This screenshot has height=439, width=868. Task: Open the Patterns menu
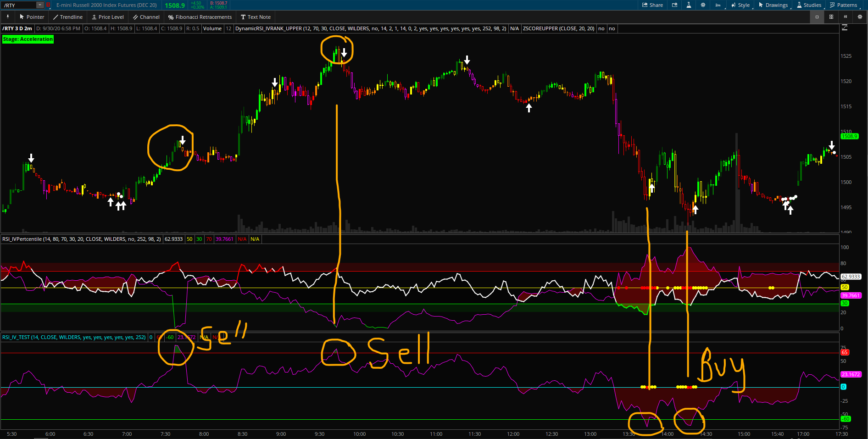843,5
